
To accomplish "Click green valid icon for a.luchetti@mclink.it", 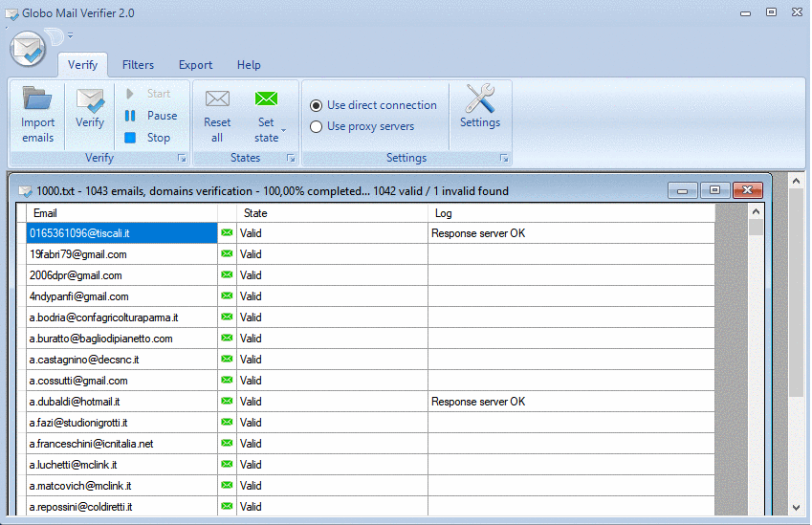I will pos(227,464).
